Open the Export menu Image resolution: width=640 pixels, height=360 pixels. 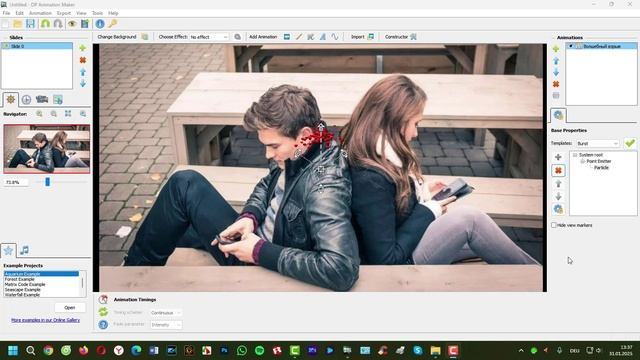click(x=64, y=13)
